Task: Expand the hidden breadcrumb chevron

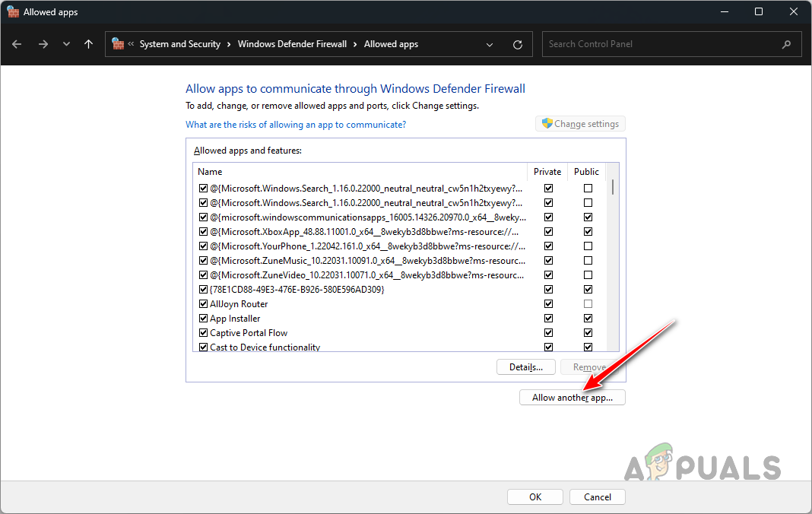Action: pos(131,44)
